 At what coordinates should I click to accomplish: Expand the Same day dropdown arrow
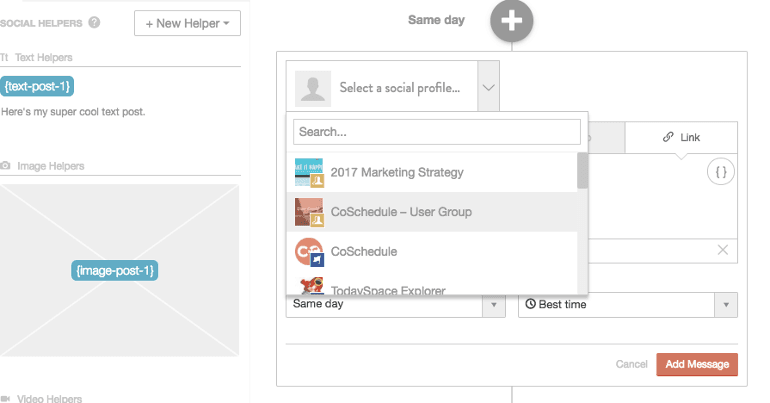(x=494, y=305)
